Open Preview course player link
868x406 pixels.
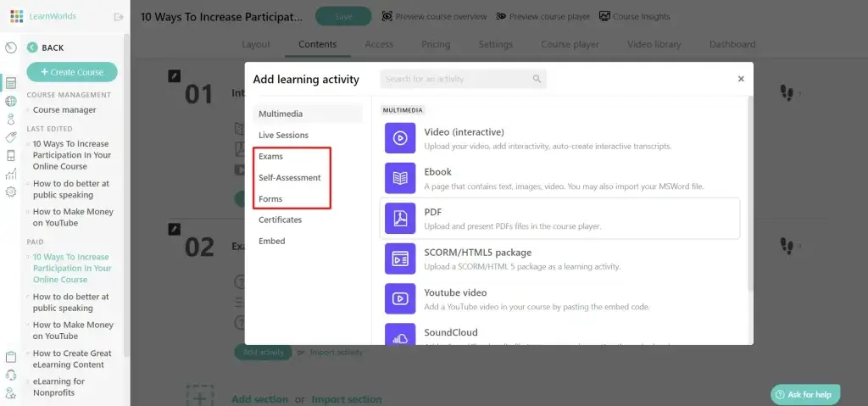click(549, 17)
